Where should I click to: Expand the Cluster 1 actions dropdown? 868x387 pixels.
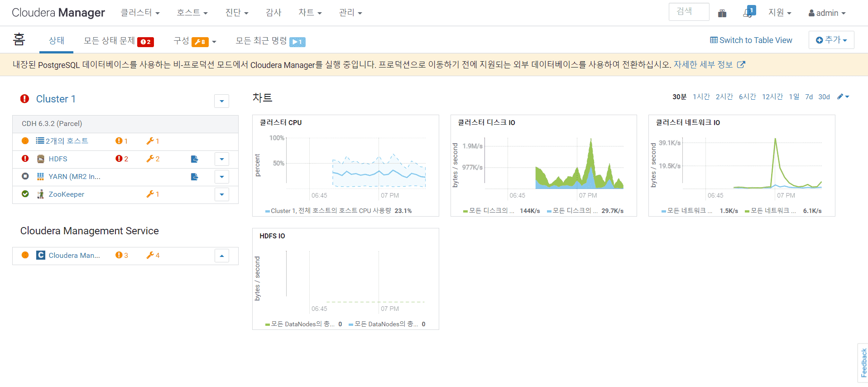click(221, 101)
